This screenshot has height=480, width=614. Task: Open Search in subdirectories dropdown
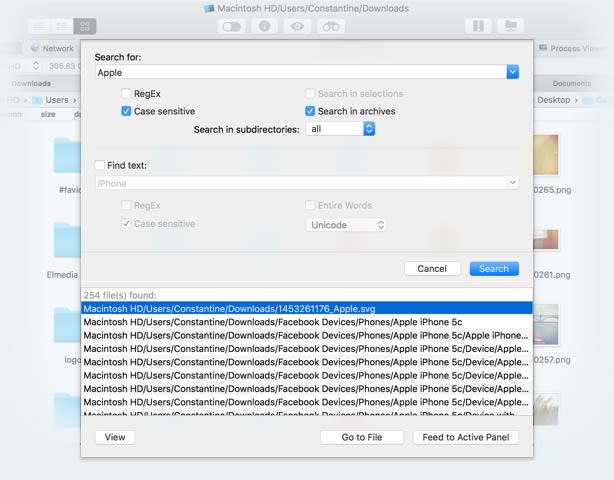340,129
